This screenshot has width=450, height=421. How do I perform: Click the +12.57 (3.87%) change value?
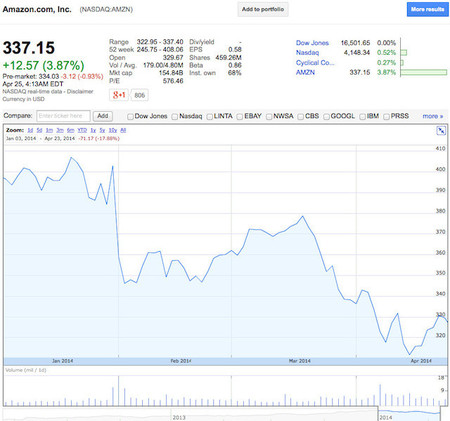tap(43, 65)
